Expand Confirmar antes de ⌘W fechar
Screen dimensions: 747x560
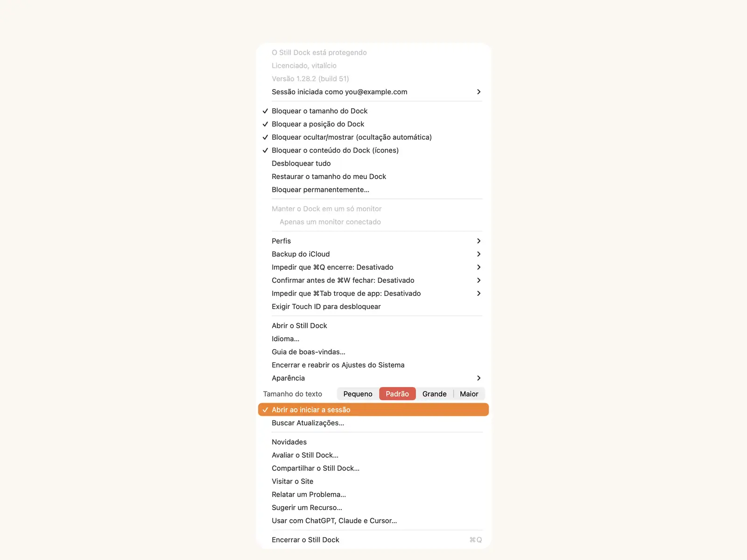coord(373,280)
